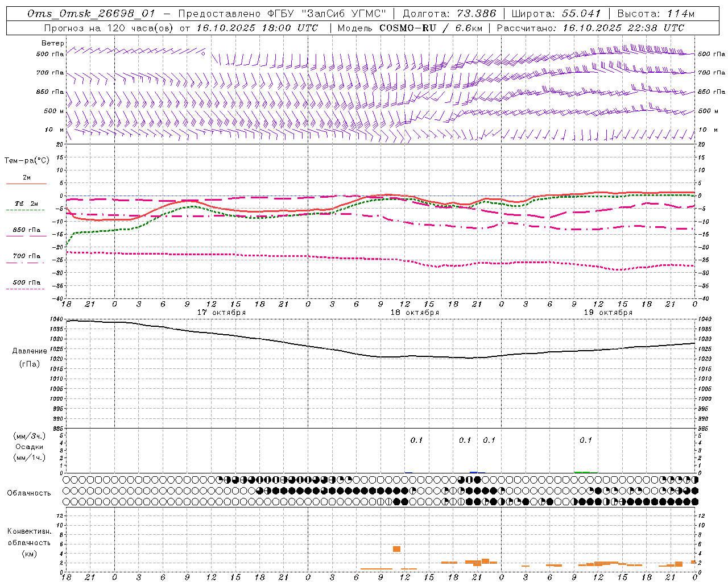Click the Долгота: 73.386 value
The image size is (728, 582).
449,14
